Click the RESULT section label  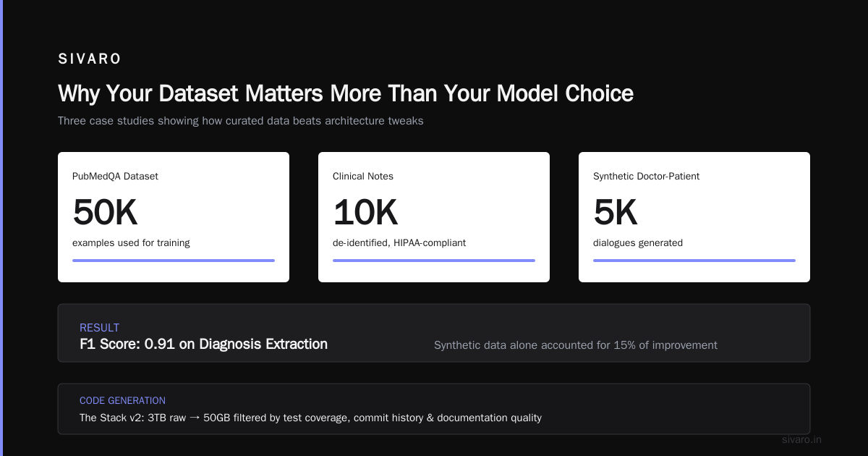click(99, 328)
